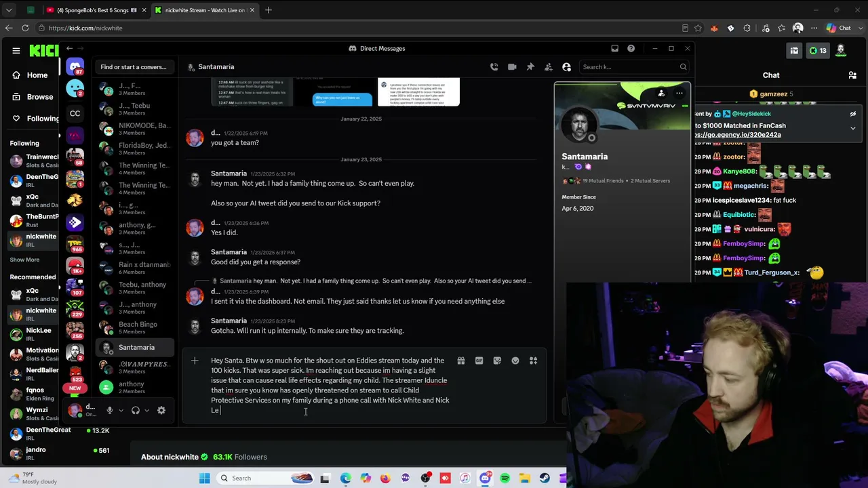Click the browser address bar
Screen dimensions: 868x488
point(359,28)
